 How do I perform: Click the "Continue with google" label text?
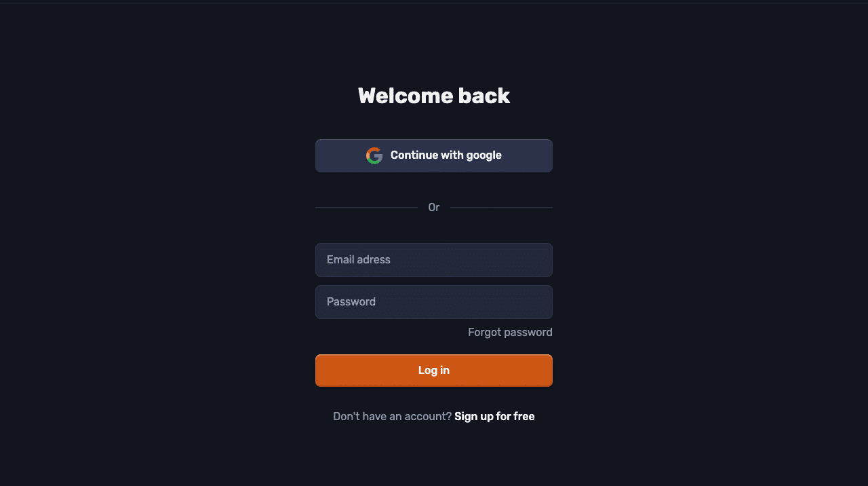point(446,155)
